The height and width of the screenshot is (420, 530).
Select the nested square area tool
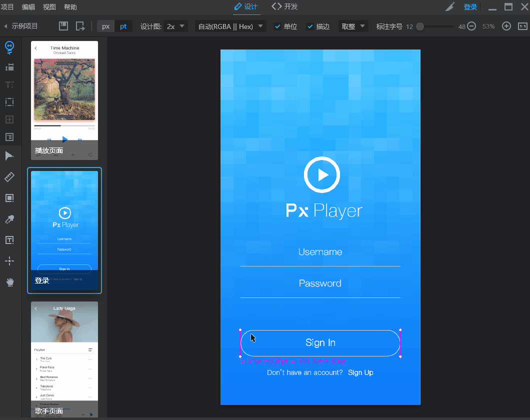(x=9, y=198)
